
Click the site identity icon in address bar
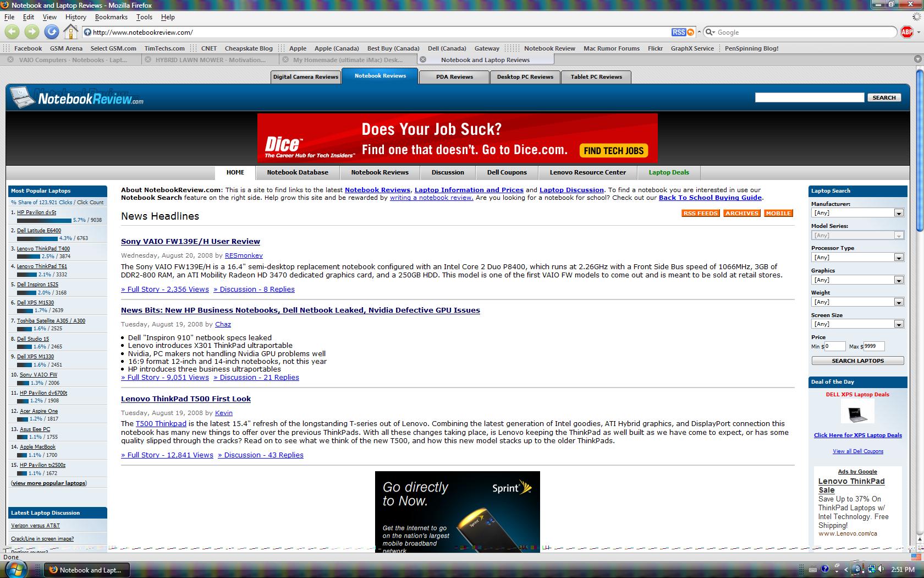tap(87, 32)
